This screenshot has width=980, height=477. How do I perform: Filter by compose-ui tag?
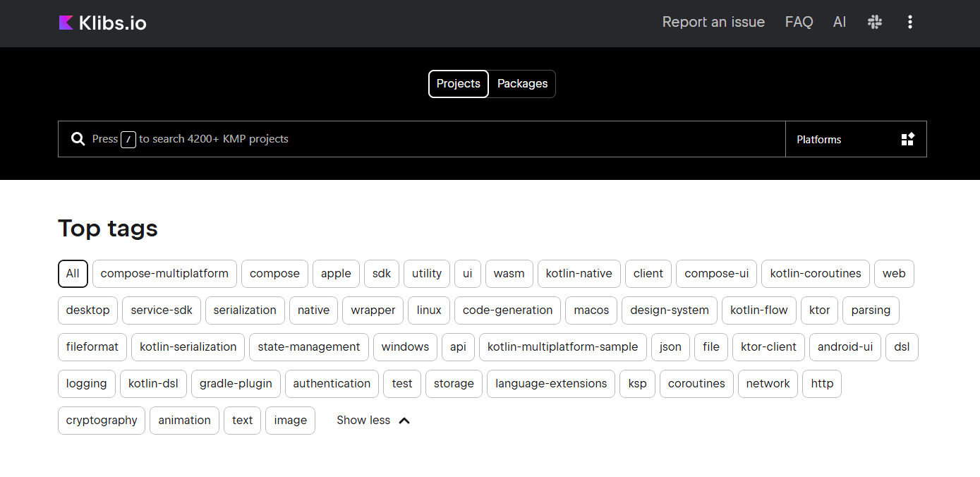coord(717,274)
